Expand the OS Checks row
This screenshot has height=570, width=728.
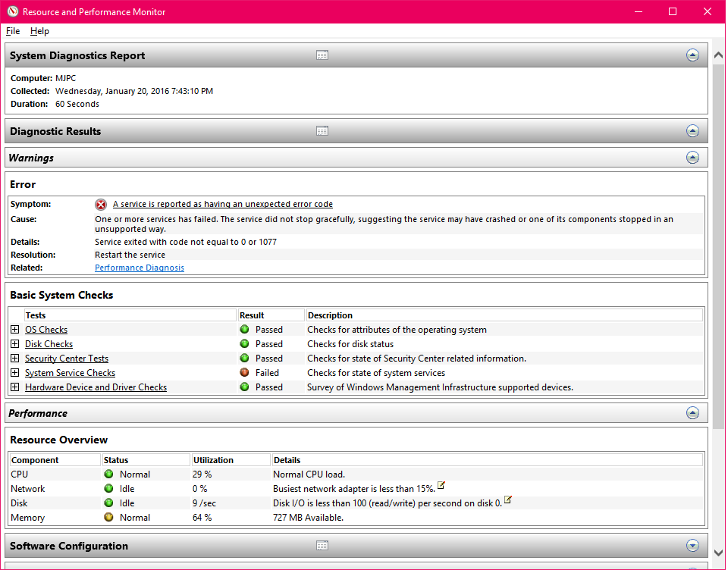click(x=15, y=330)
